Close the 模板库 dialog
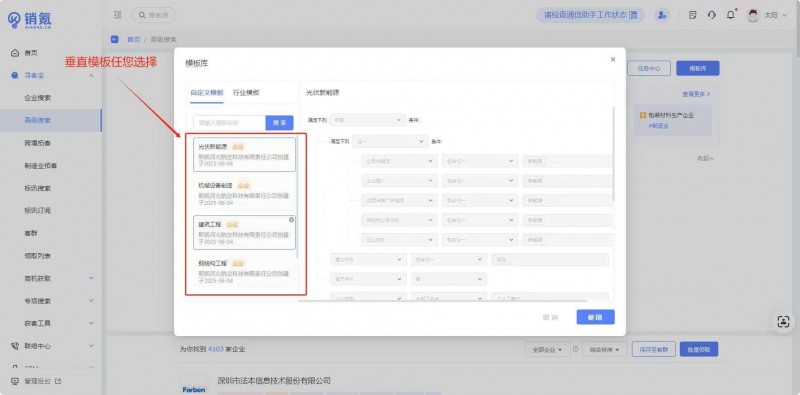This screenshot has width=800, height=395. [x=613, y=60]
